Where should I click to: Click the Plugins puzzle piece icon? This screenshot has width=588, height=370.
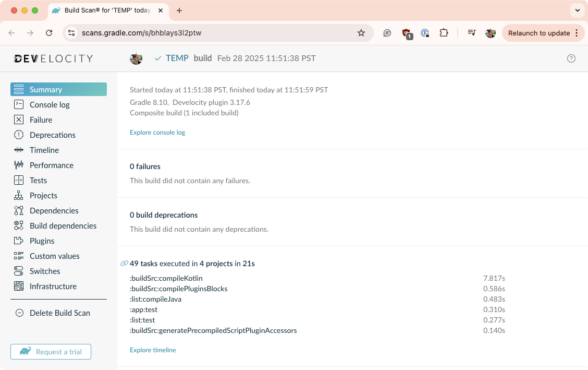coord(19,241)
